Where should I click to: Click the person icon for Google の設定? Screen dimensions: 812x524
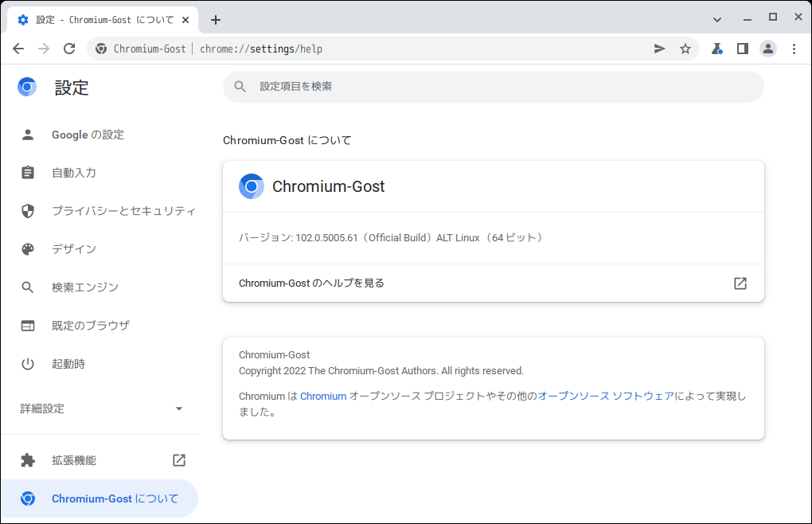coord(28,135)
